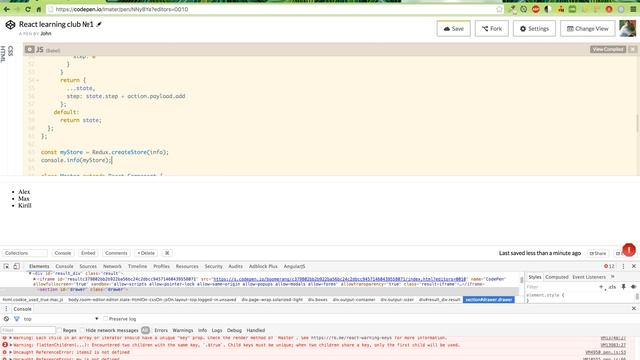Go back with the browser back arrow

pyautogui.click(x=7, y=9)
